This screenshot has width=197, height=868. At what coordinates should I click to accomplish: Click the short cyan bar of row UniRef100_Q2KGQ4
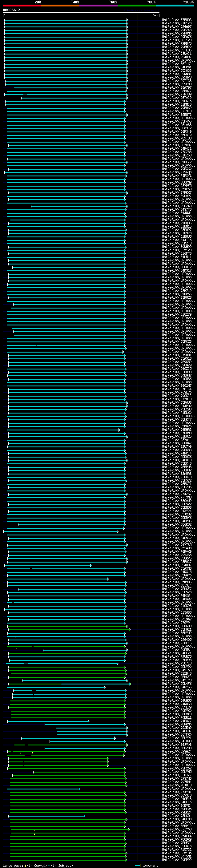click(x=47, y=815)
